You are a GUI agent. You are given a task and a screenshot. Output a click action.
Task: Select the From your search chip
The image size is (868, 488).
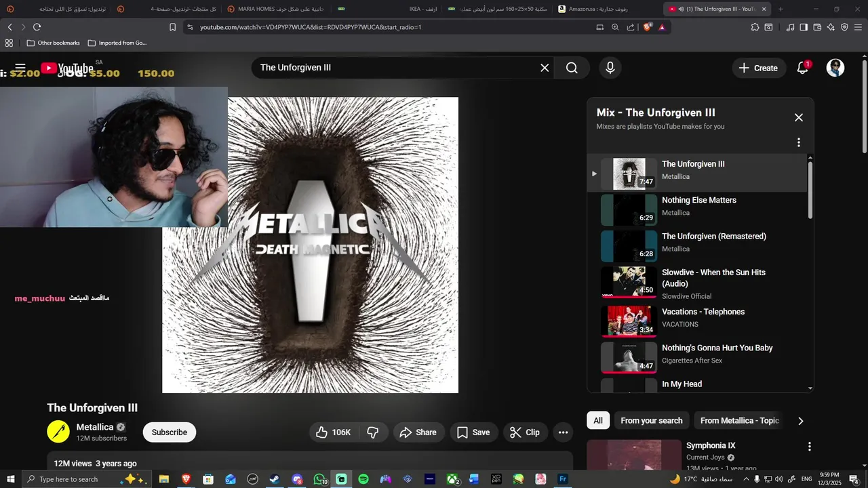tap(652, 420)
